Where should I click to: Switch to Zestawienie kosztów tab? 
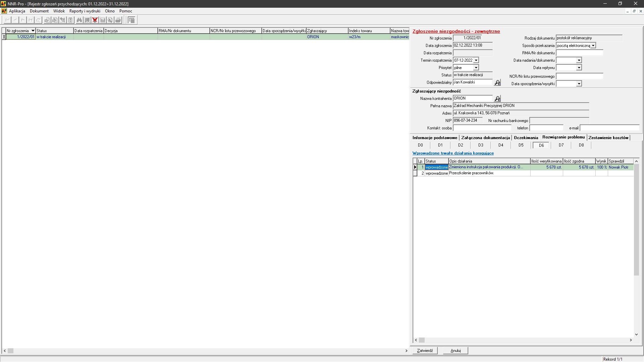pos(608,138)
